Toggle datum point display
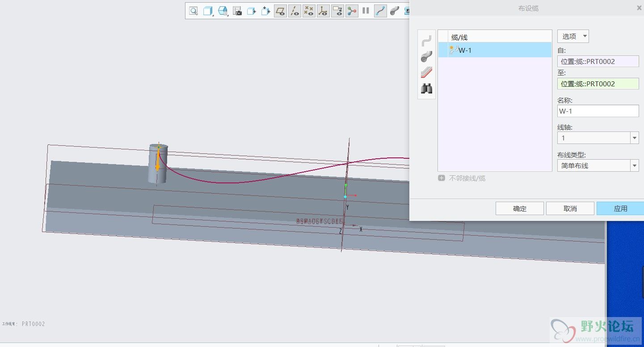Screen dimensions: 644x347 coord(309,11)
